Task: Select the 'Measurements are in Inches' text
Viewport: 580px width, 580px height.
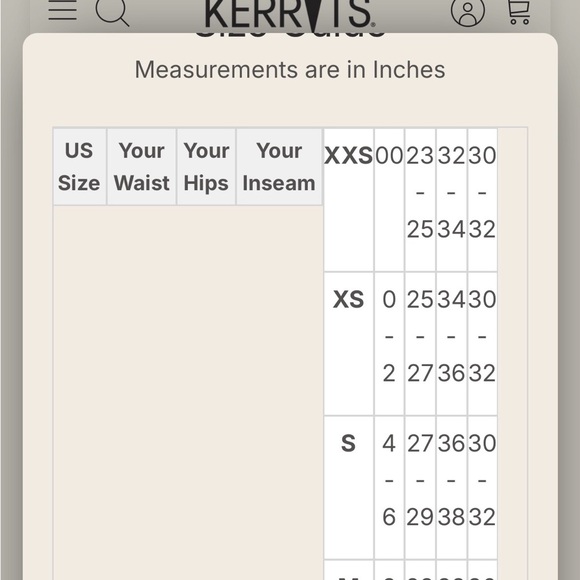Action: (290, 70)
